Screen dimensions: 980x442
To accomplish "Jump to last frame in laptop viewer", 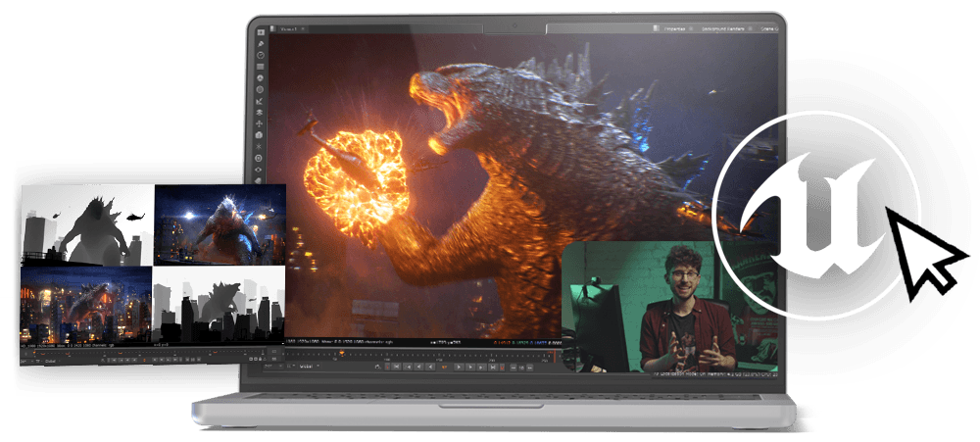I will [493, 368].
